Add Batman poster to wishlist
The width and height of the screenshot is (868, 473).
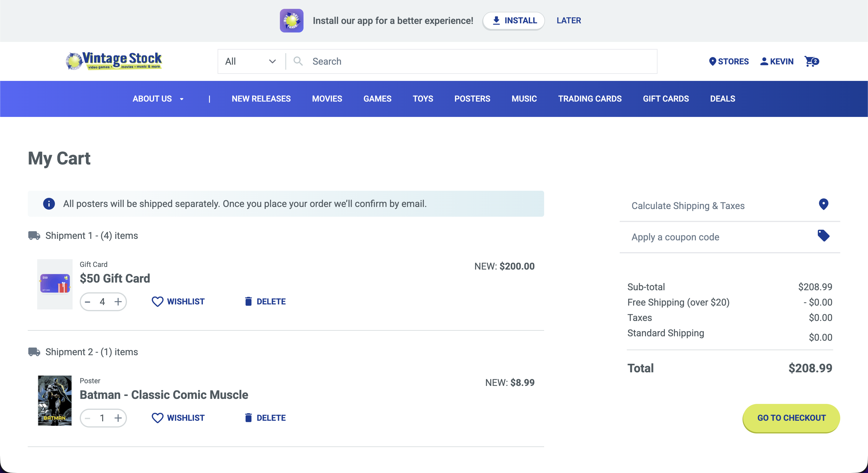178,418
